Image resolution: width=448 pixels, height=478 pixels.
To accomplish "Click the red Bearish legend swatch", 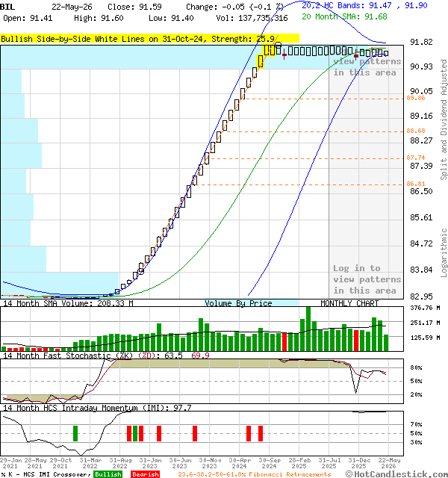I will [146, 474].
